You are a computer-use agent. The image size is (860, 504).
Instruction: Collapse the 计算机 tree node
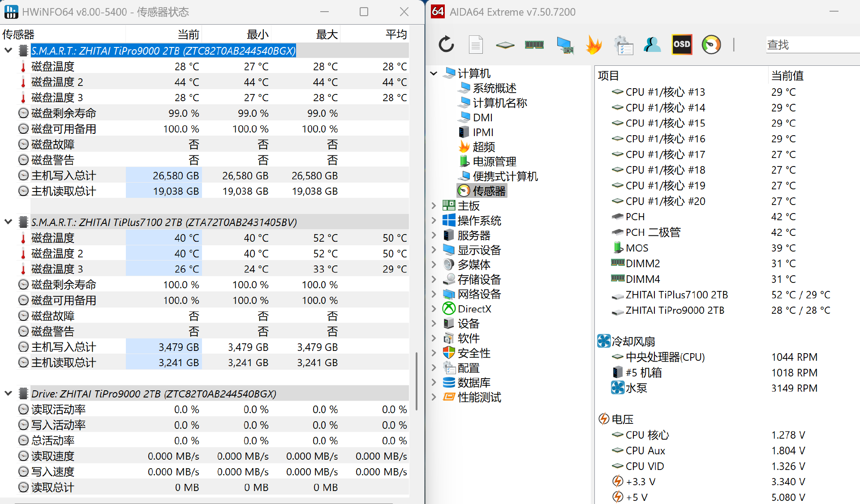[x=434, y=73]
